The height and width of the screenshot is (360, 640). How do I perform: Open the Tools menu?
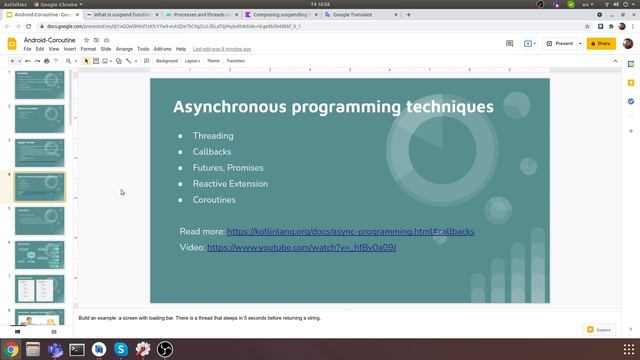tap(143, 49)
